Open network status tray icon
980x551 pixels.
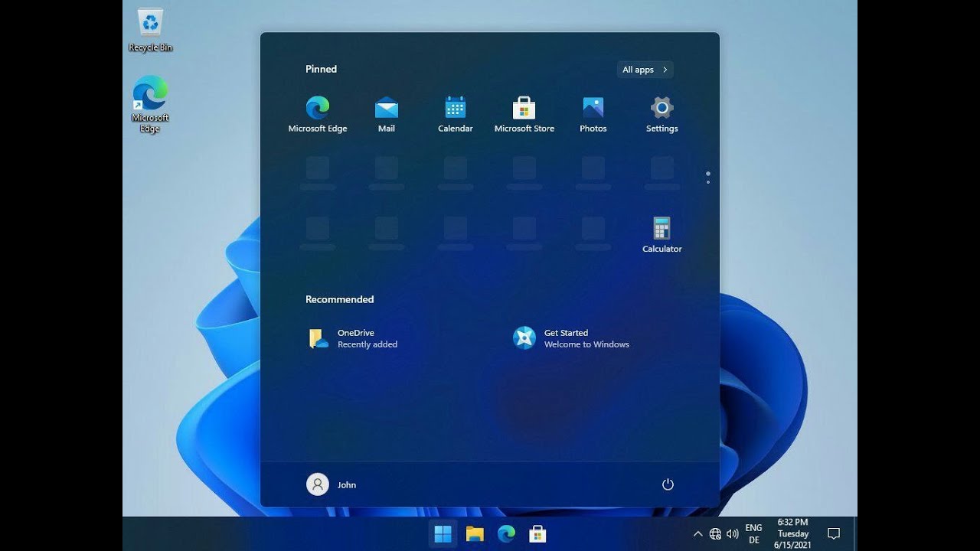click(715, 533)
